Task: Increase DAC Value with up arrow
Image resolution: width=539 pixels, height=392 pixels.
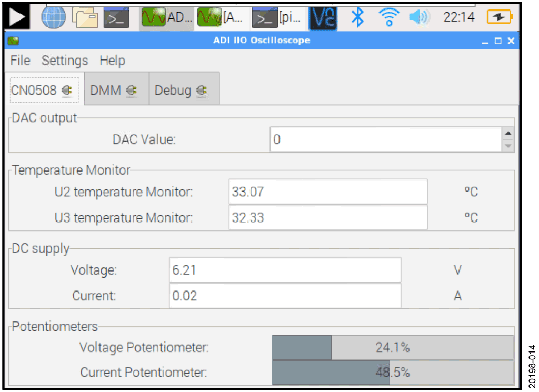Action: coord(508,134)
